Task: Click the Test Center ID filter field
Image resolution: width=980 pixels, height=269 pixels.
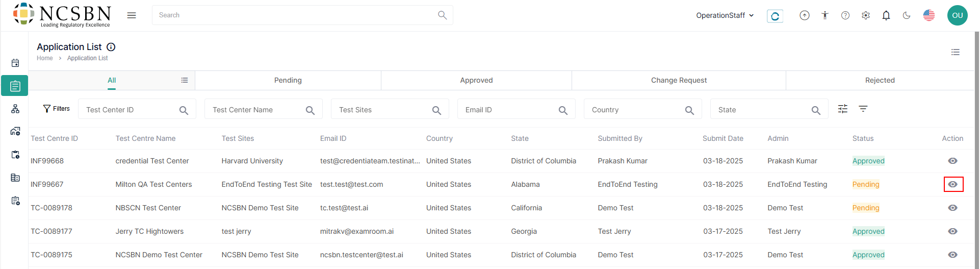Action: (131, 110)
